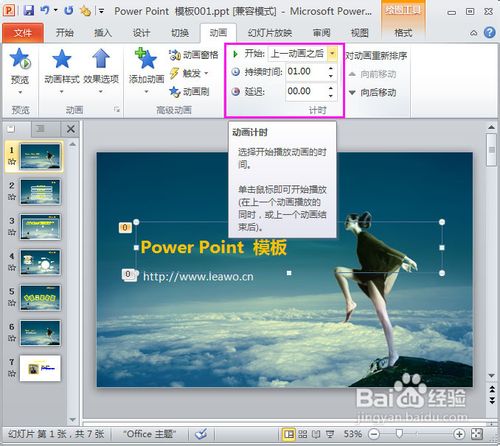Switch to the 切换 ribbon tab
Image resolution: width=500 pixels, height=446 pixels.
(180, 33)
